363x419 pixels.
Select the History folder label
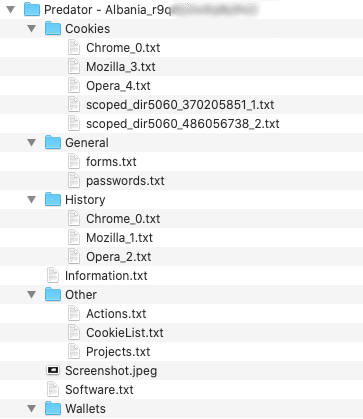(85, 200)
